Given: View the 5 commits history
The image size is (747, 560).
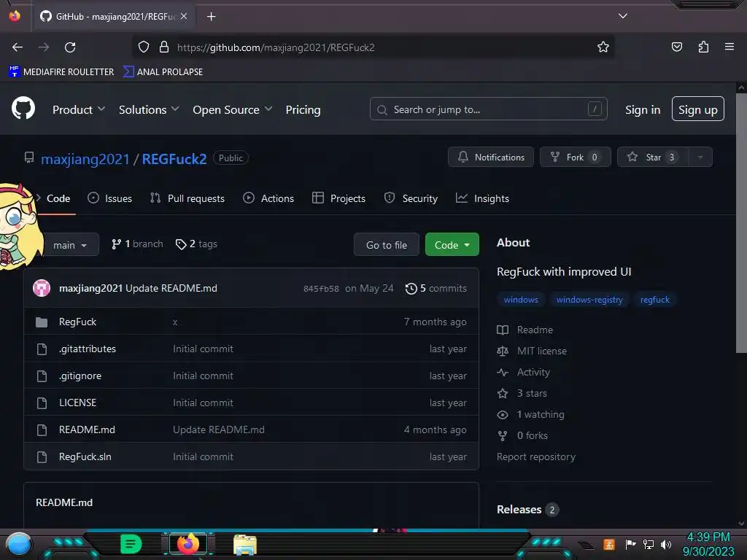Looking at the screenshot, I should click(436, 289).
